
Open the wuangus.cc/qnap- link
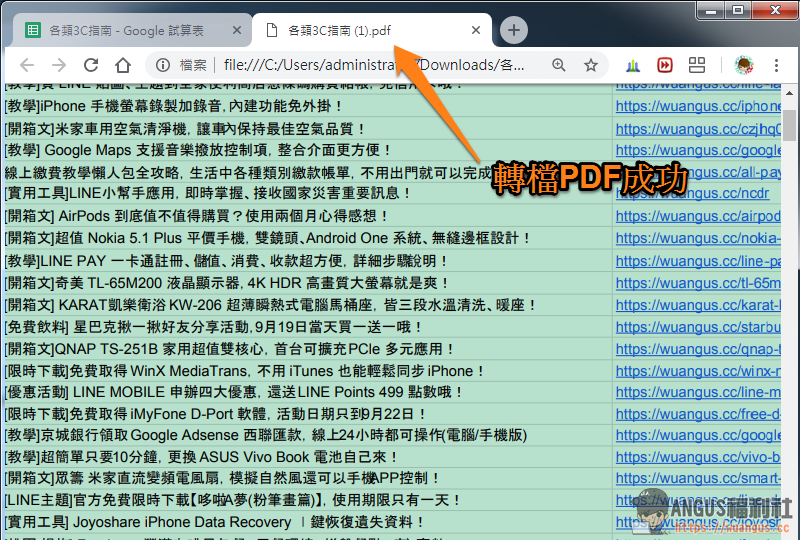(x=697, y=349)
